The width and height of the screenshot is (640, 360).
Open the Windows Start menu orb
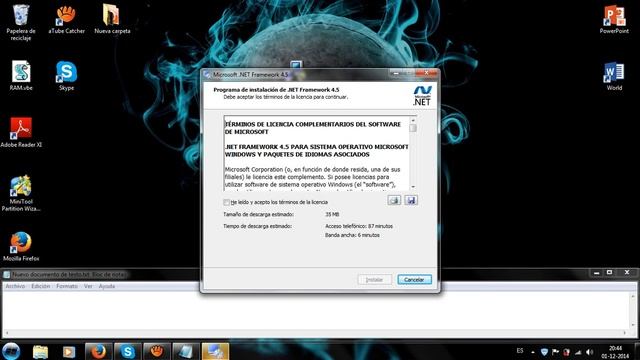pos(11,351)
